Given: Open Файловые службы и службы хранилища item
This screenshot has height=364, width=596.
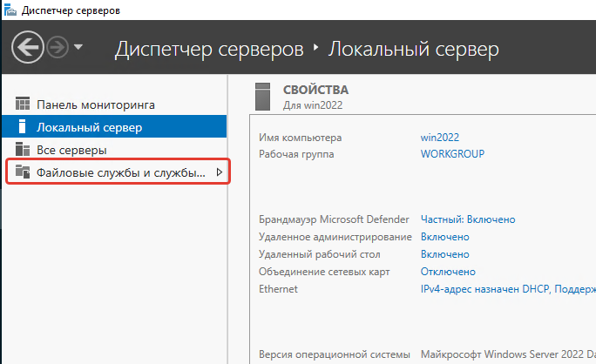Looking at the screenshot, I should [x=120, y=172].
